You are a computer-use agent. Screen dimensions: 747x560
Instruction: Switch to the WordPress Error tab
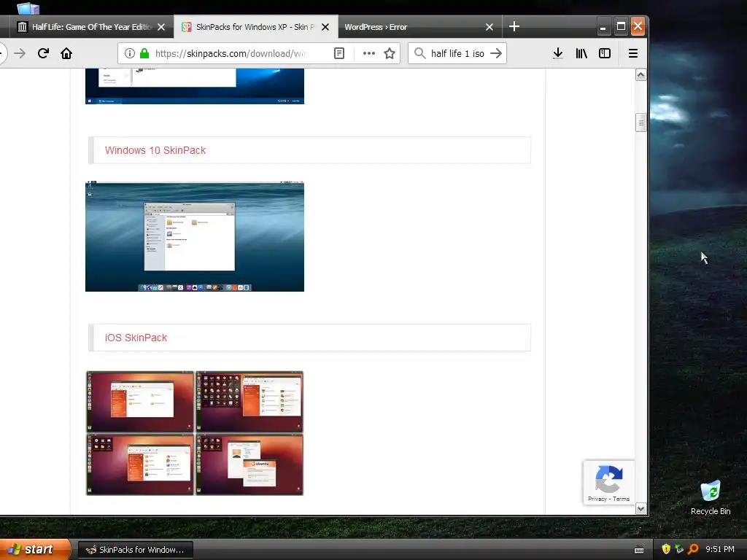[419, 27]
